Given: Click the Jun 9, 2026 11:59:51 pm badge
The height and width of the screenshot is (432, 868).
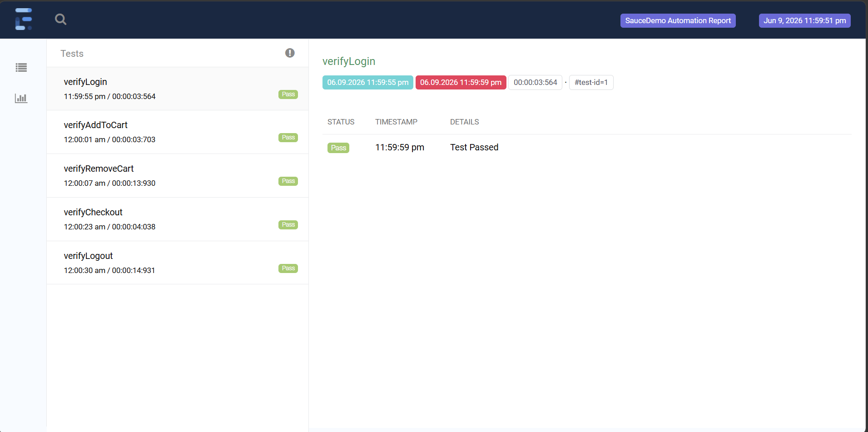Looking at the screenshot, I should [x=804, y=20].
